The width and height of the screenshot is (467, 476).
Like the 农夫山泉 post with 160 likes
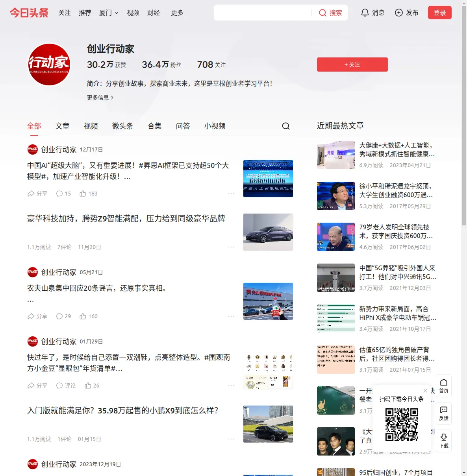click(x=88, y=316)
